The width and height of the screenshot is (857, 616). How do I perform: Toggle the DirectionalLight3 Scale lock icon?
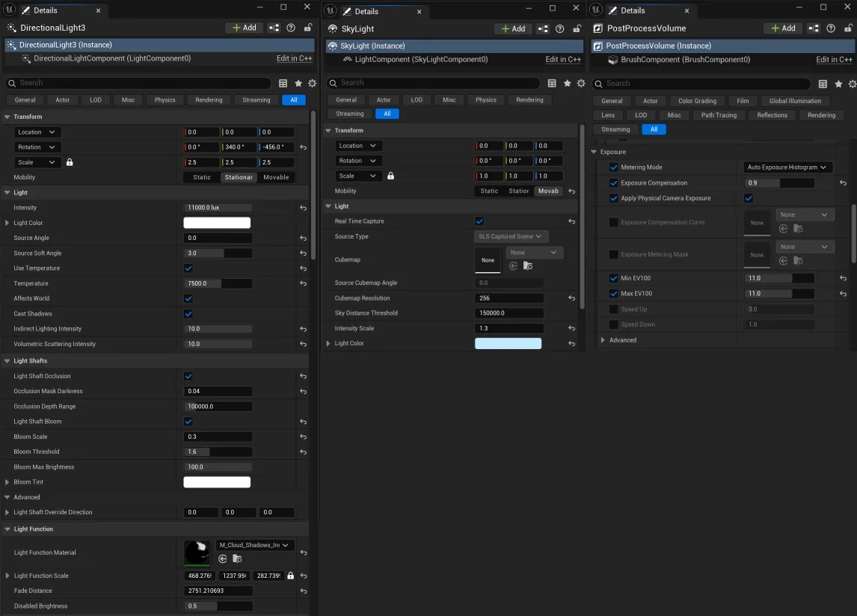[70, 162]
